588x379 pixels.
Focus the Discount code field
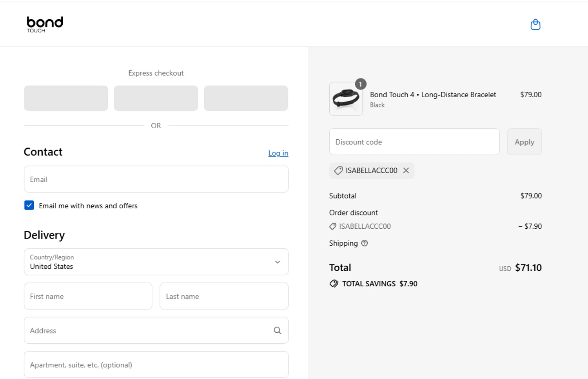414,142
